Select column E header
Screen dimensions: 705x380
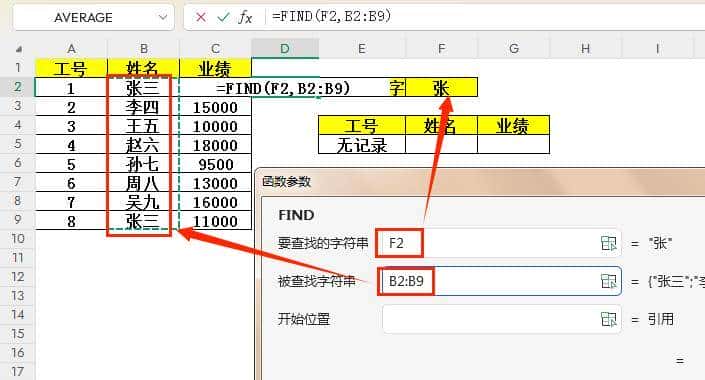(362, 49)
